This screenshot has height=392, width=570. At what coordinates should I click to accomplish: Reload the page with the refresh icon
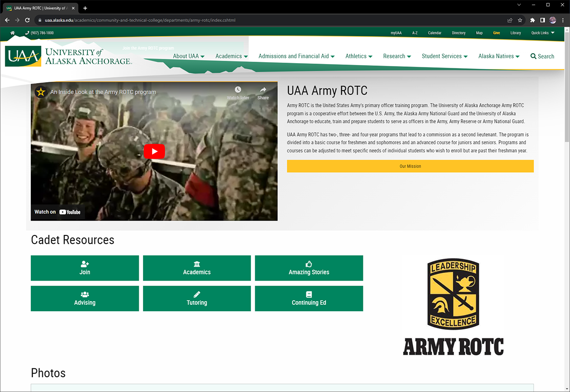(x=28, y=20)
